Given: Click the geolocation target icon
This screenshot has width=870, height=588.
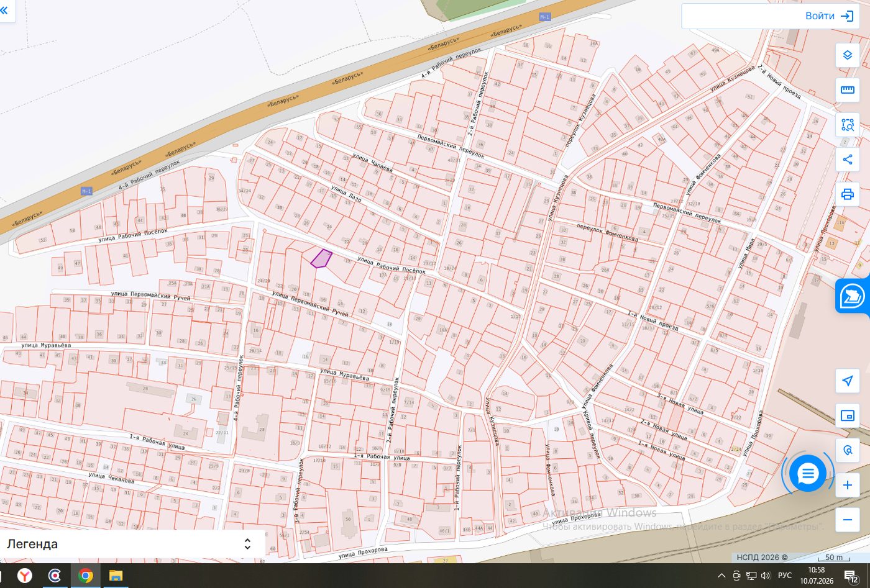Looking at the screenshot, I should (847, 450).
